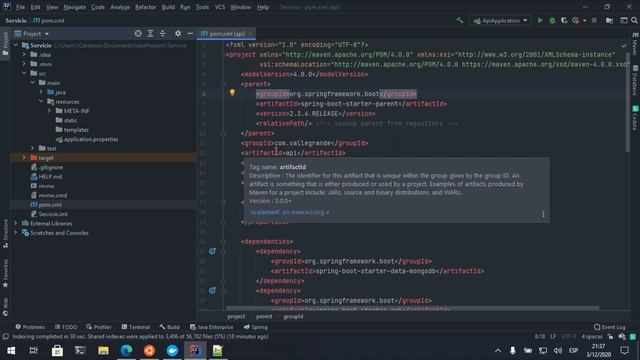Expand External Libraries node
Viewport: 640px width, 360px height.
[16, 223]
